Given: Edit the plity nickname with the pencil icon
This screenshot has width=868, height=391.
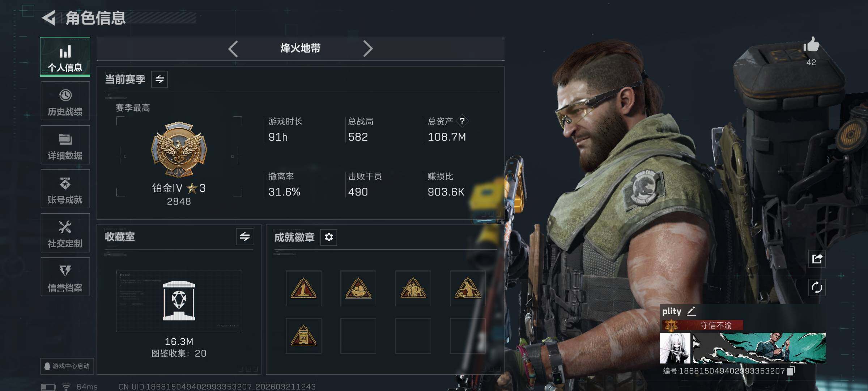Looking at the screenshot, I should (691, 311).
